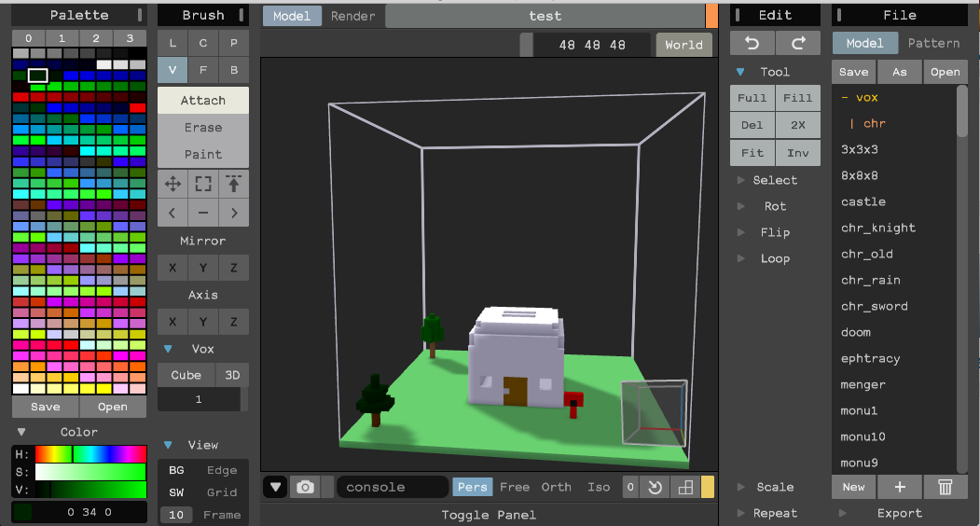Click the trash icon to delete model
The width and height of the screenshot is (980, 526).
click(945, 487)
